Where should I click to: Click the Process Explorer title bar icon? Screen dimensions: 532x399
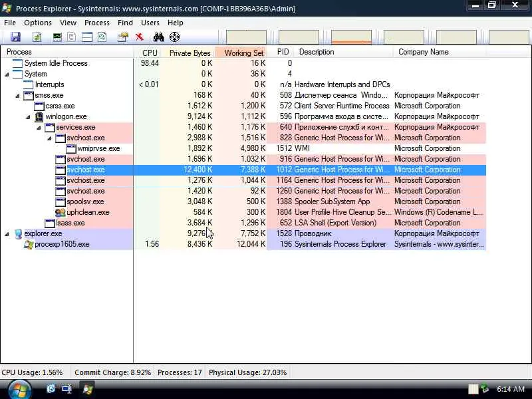point(7,8)
